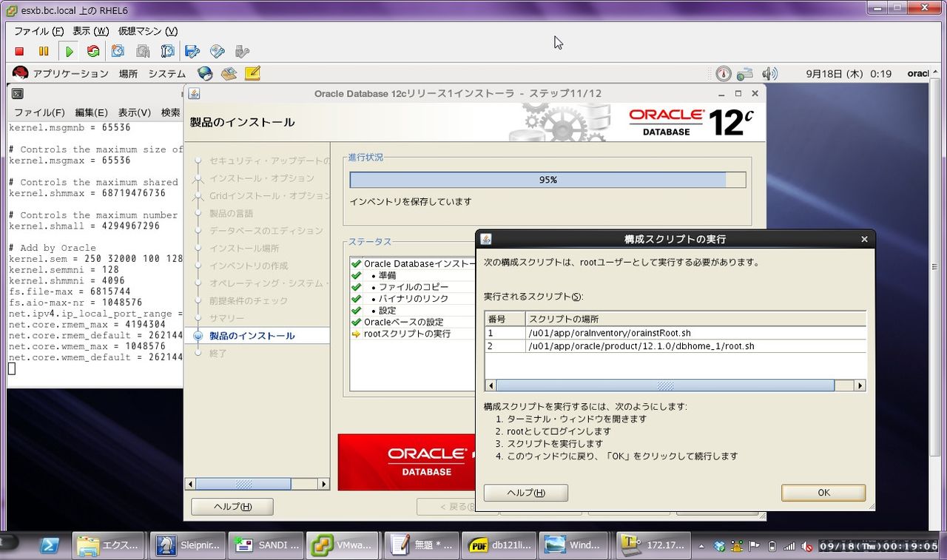
Task: Click kernel.shmmax line in the terminal
Action: tap(87, 193)
